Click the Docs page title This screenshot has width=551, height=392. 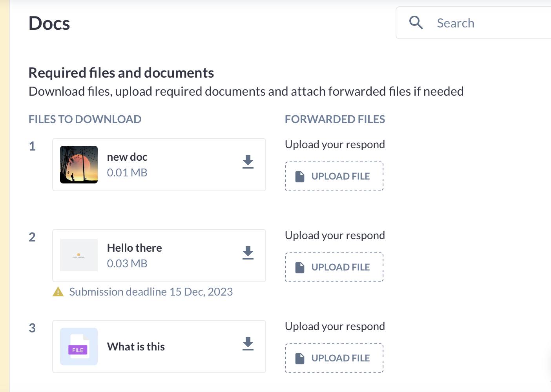point(49,24)
